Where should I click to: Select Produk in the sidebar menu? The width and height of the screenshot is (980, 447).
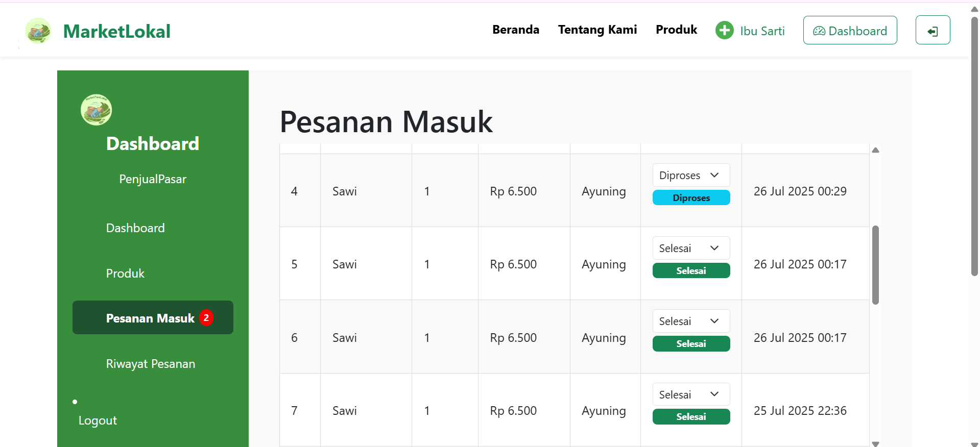pyautogui.click(x=125, y=274)
